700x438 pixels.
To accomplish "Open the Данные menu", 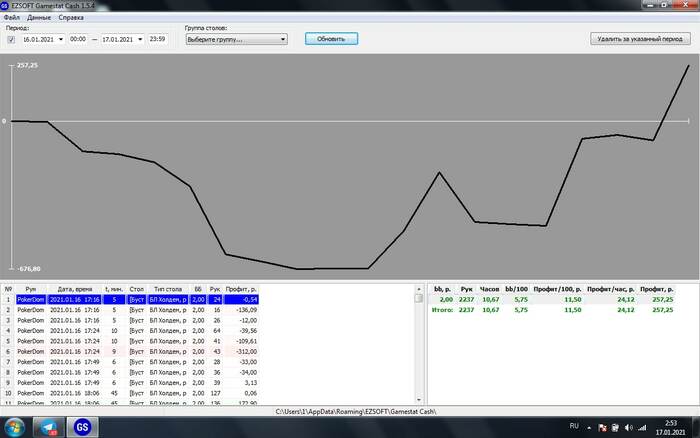I will coord(39,17).
